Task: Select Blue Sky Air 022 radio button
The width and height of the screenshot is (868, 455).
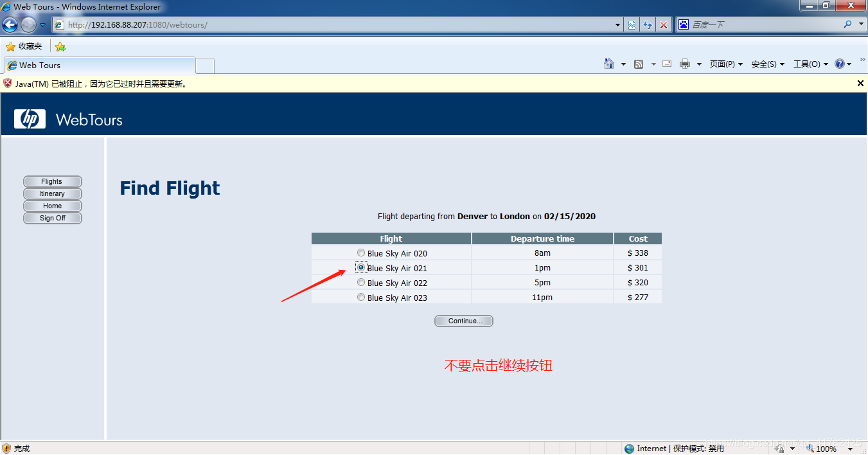Action: (361, 282)
